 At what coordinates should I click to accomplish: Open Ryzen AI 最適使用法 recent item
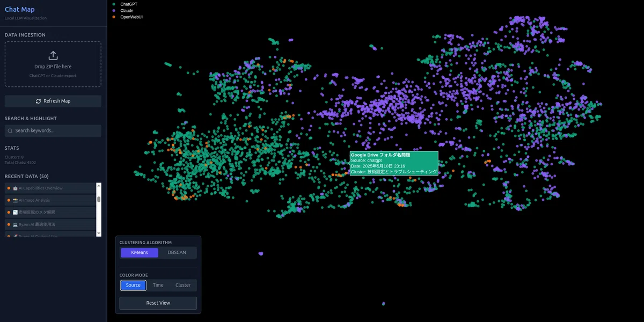[50, 224]
